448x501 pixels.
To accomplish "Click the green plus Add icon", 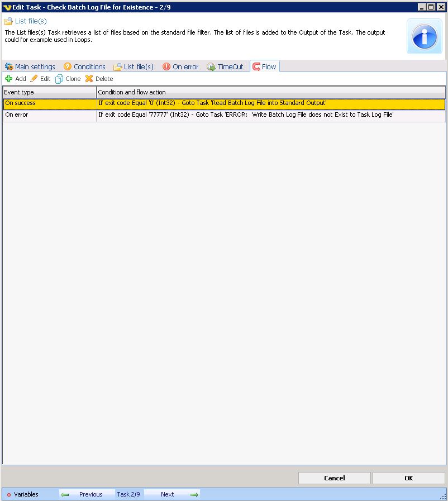I will (9, 79).
